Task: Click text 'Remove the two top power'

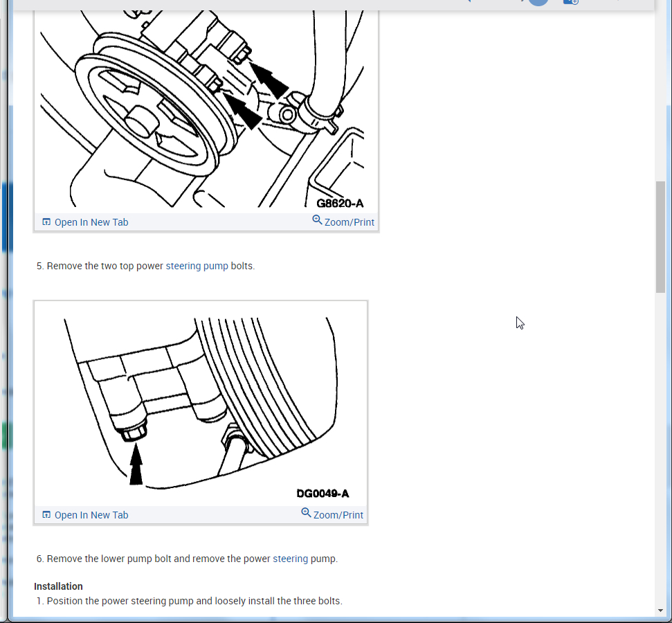Action: point(105,266)
